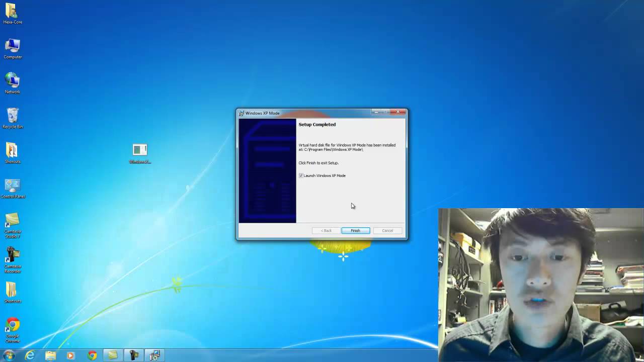
Task: Click the Finish button in setup
Action: (x=356, y=231)
